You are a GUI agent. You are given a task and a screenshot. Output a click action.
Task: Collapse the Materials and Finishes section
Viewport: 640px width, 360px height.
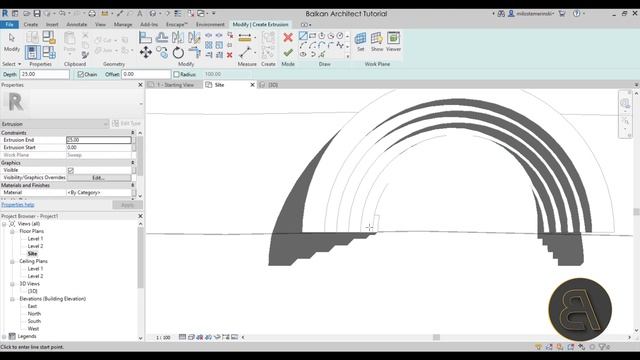[x=133, y=185]
